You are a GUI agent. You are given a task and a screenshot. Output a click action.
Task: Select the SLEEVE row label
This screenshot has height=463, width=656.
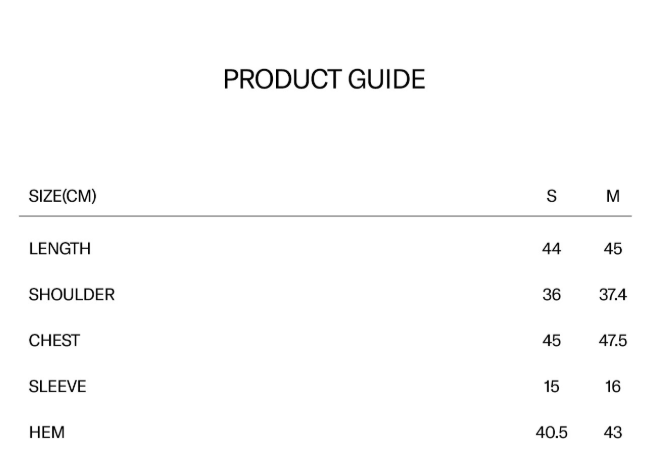pyautogui.click(x=57, y=387)
